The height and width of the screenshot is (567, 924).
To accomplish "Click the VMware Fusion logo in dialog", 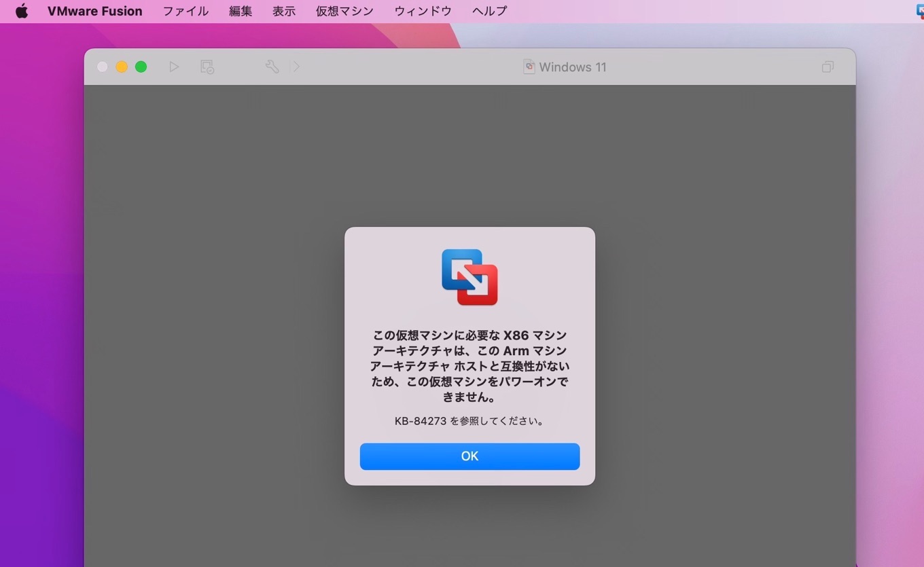I will 469,276.
